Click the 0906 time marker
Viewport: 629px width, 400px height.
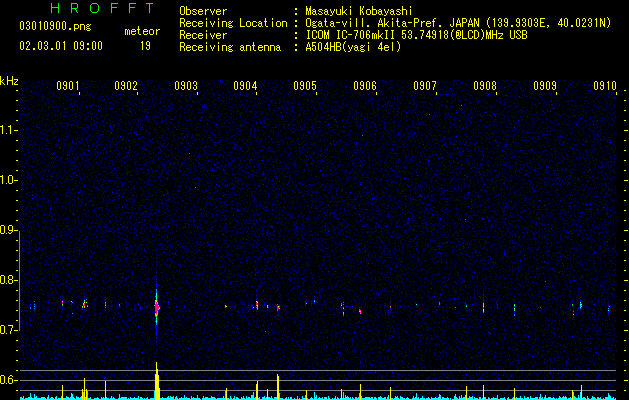[x=365, y=86]
